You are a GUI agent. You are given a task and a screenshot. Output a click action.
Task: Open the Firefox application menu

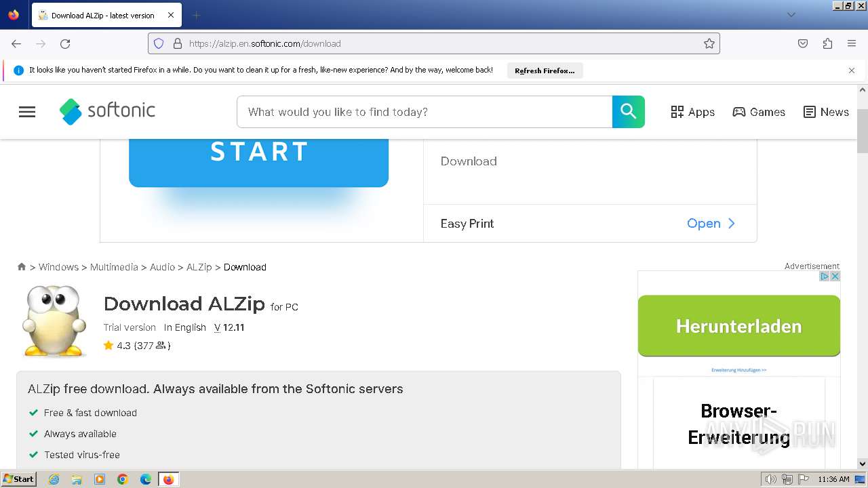point(852,43)
